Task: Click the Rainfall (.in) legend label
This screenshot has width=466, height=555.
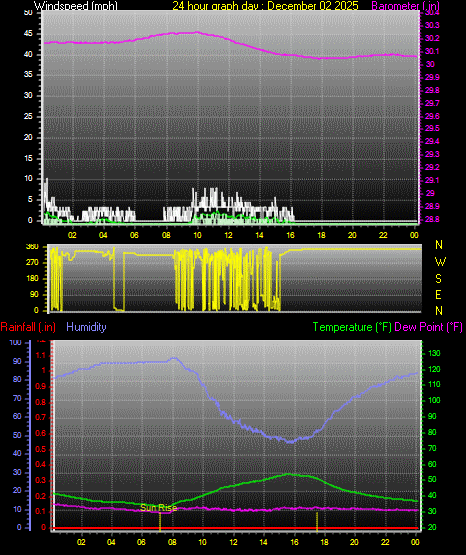Action: pos(28,327)
